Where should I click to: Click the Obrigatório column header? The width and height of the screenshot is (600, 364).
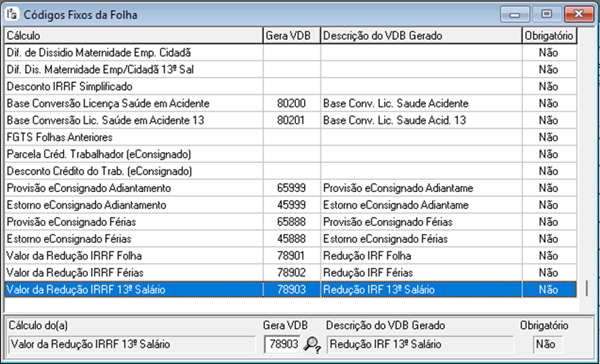click(x=549, y=35)
